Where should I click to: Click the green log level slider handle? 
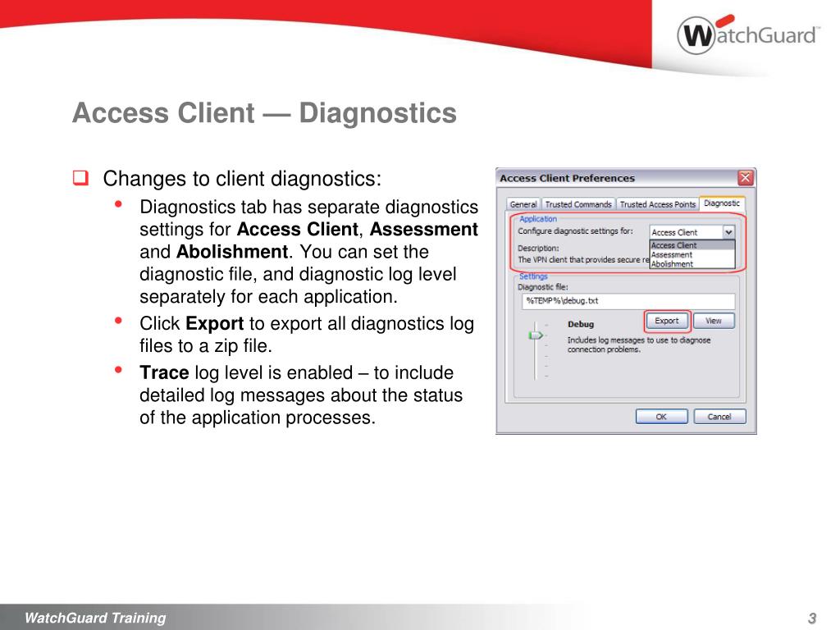pos(535,336)
